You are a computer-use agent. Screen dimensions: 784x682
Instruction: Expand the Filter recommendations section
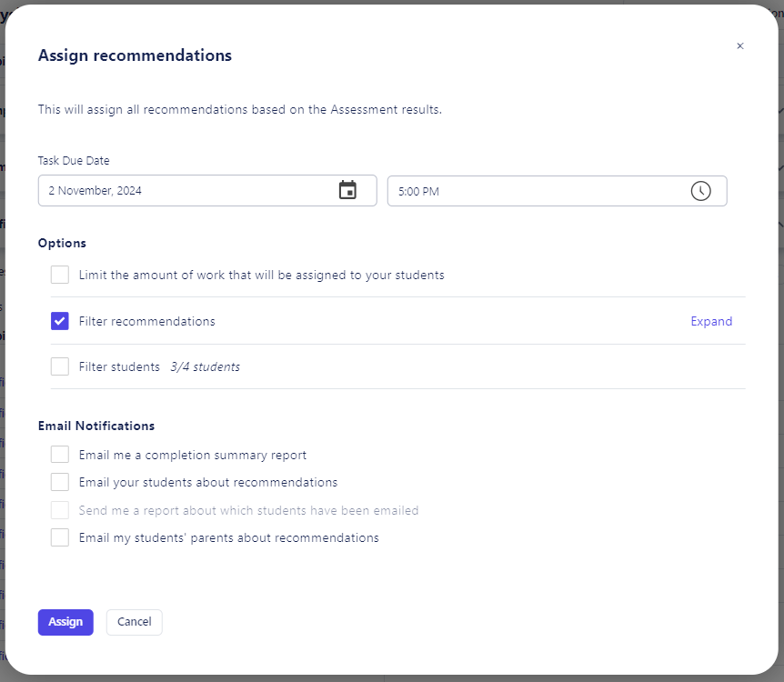711,321
